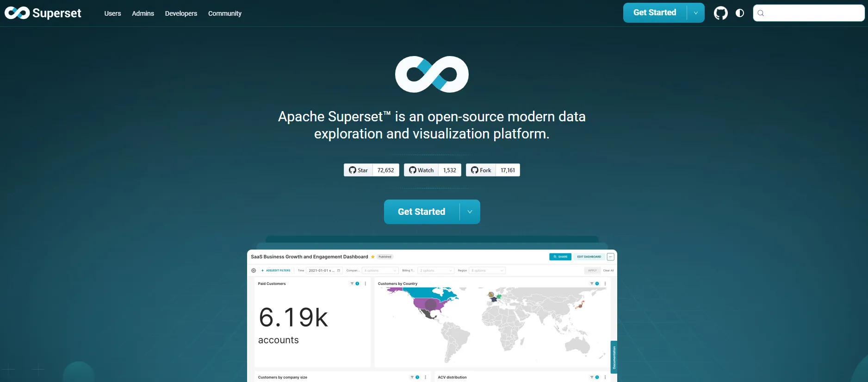Click the search magnifier icon
Viewport: 868px width, 382px height.
click(x=761, y=13)
